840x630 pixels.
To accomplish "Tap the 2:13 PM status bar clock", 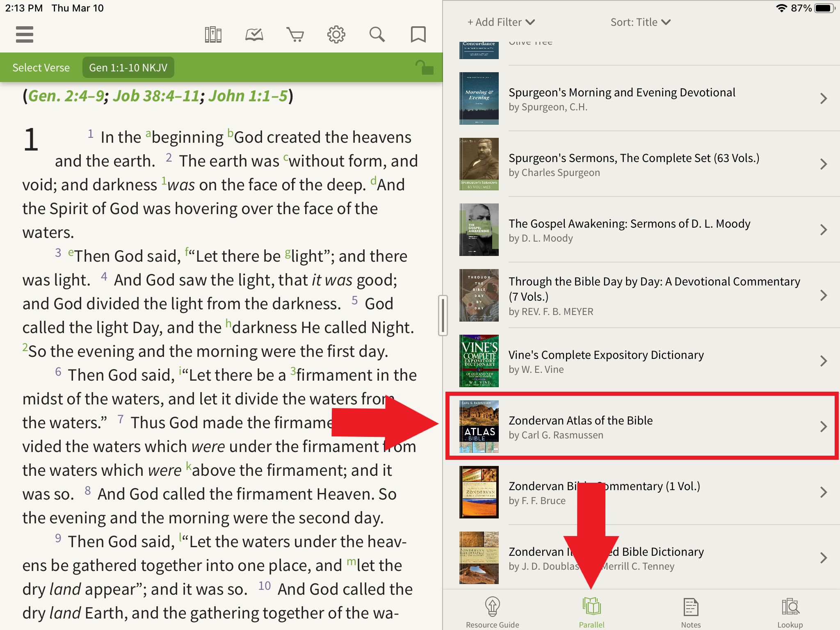I will 24,8.
